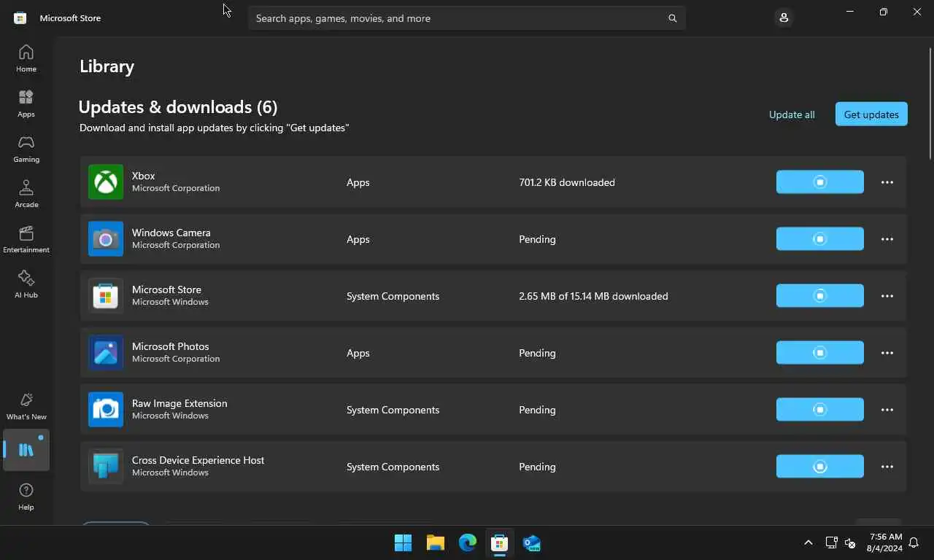This screenshot has width=934, height=560.
Task: Click '701.2 KB downloaded' status text
Action: point(567,182)
